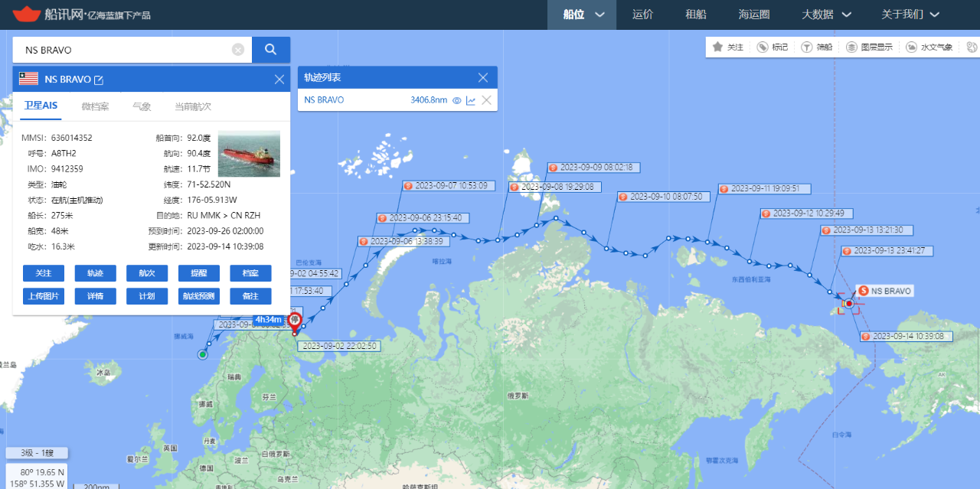Click the red icon on the 2023-09-11 19:09:51 label
The height and width of the screenshot is (489, 980).
coord(724,188)
